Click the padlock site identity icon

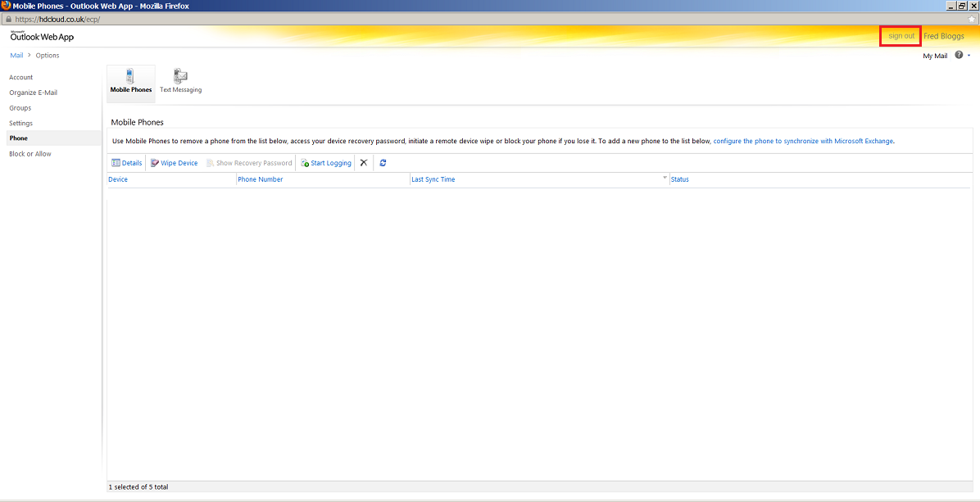click(x=7, y=20)
